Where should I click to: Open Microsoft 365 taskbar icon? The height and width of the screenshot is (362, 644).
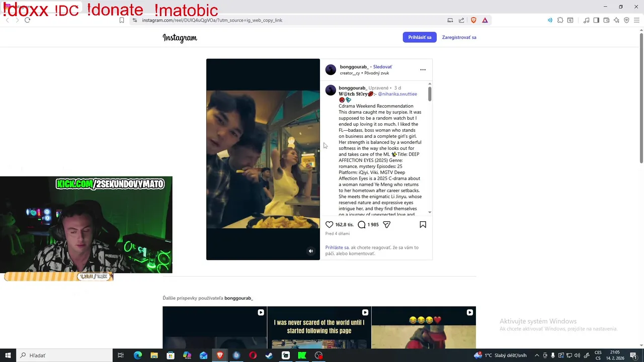click(187, 355)
